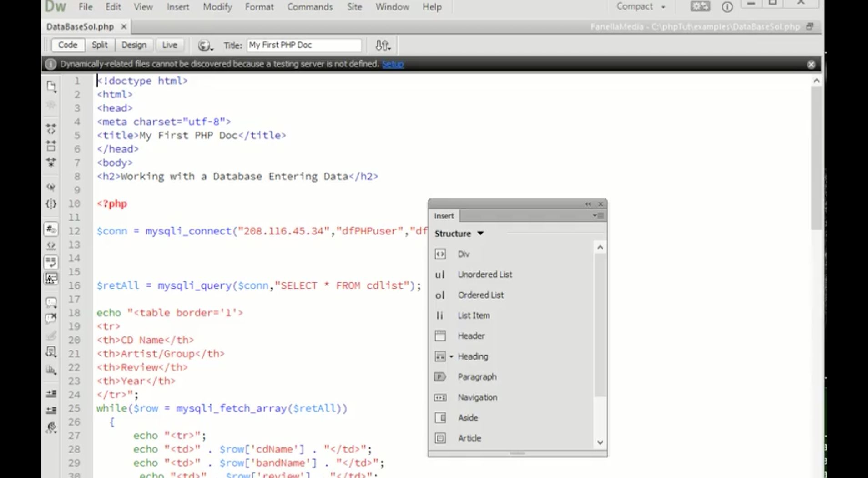
Task: Click the Remove Comment icon
Action: pyautogui.click(x=51, y=319)
